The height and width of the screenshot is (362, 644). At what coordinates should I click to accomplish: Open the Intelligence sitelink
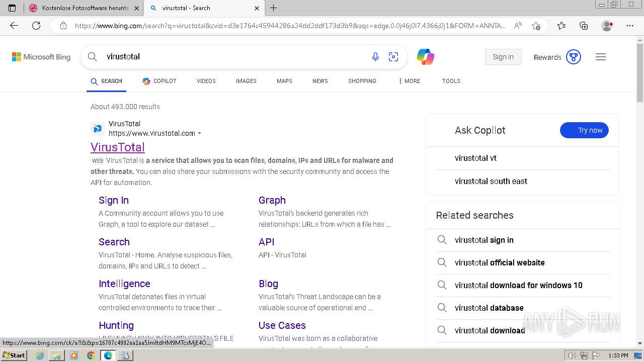point(124,284)
